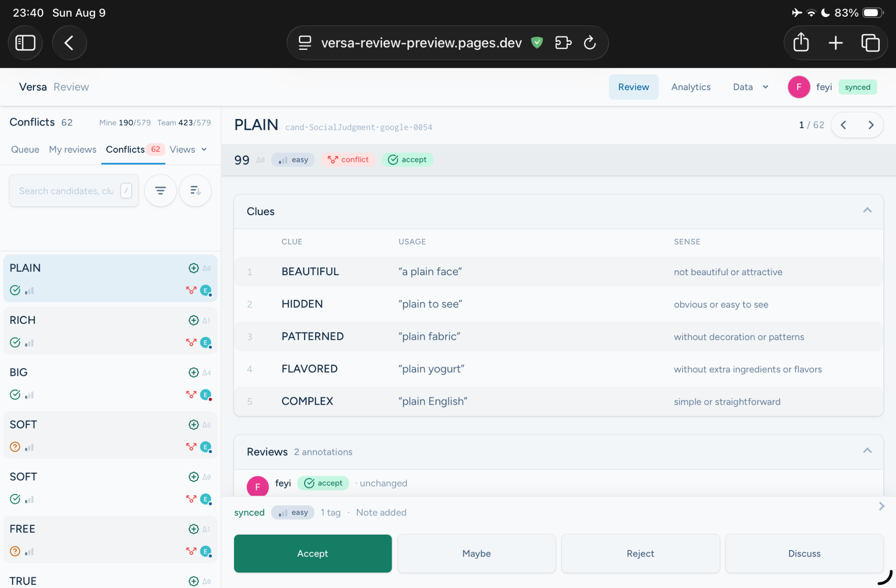Open a new tab with plus icon
The height and width of the screenshot is (588, 896).
point(836,43)
